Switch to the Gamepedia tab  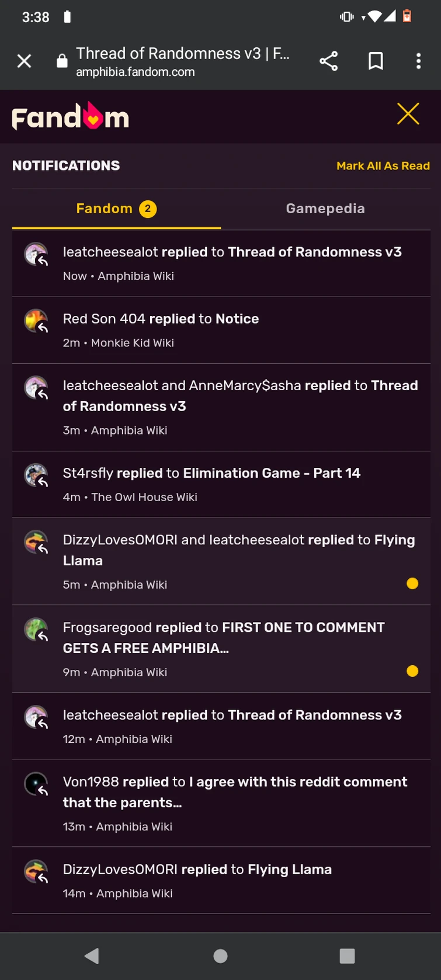(325, 208)
